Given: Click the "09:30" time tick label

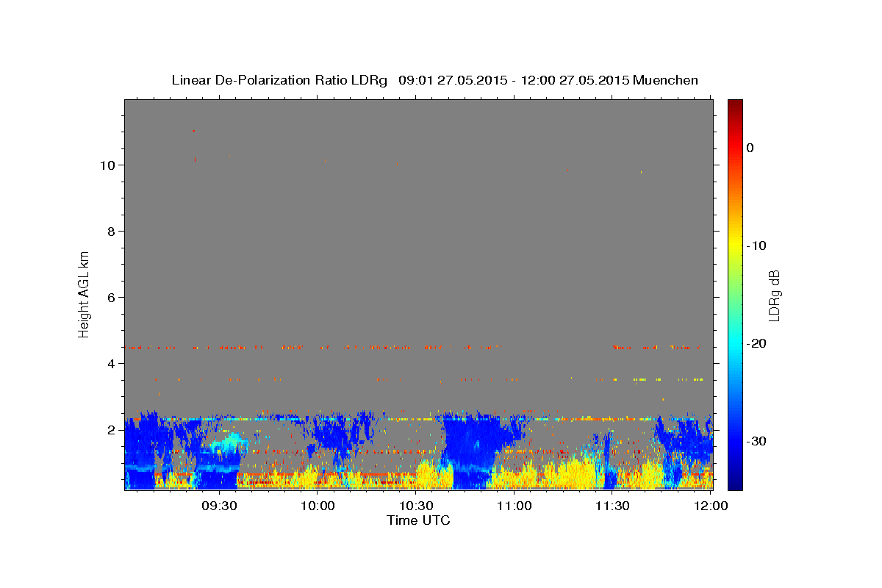Looking at the screenshot, I should (219, 506).
